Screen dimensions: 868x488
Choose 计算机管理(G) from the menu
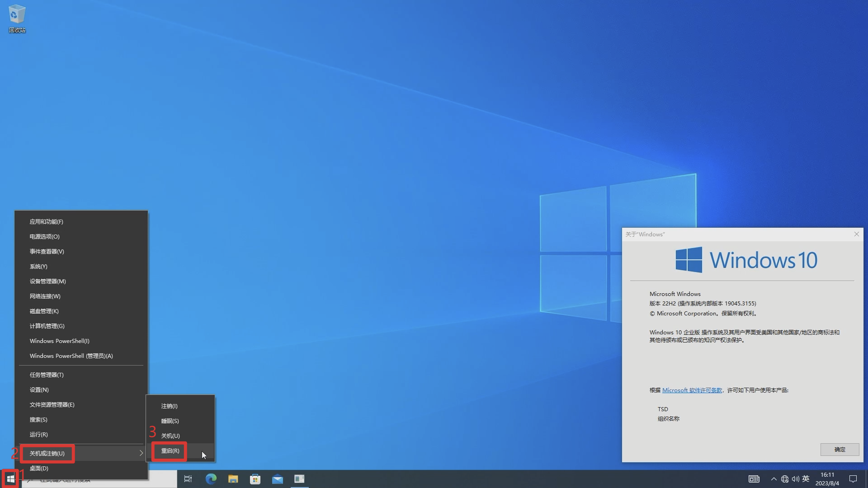coord(81,326)
